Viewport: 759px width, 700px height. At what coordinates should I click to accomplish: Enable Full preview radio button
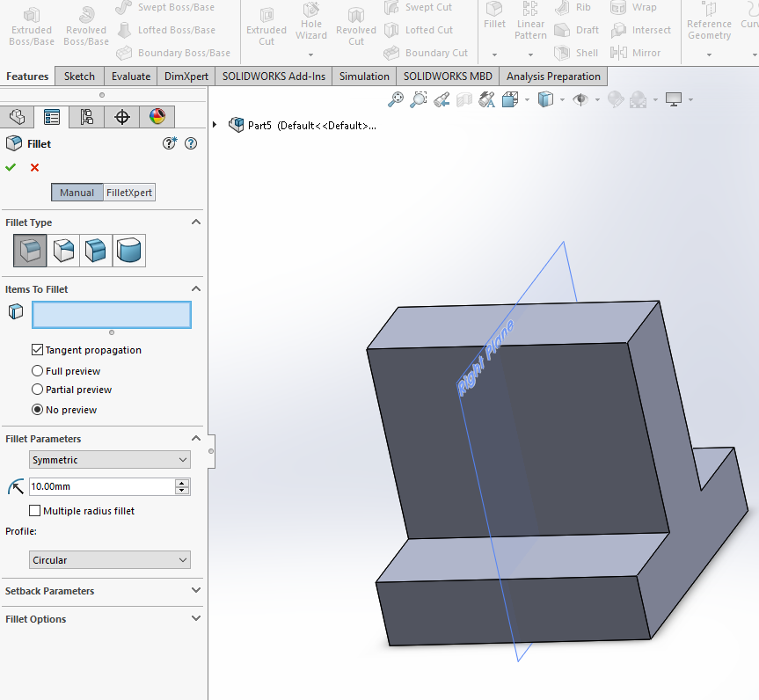point(36,370)
